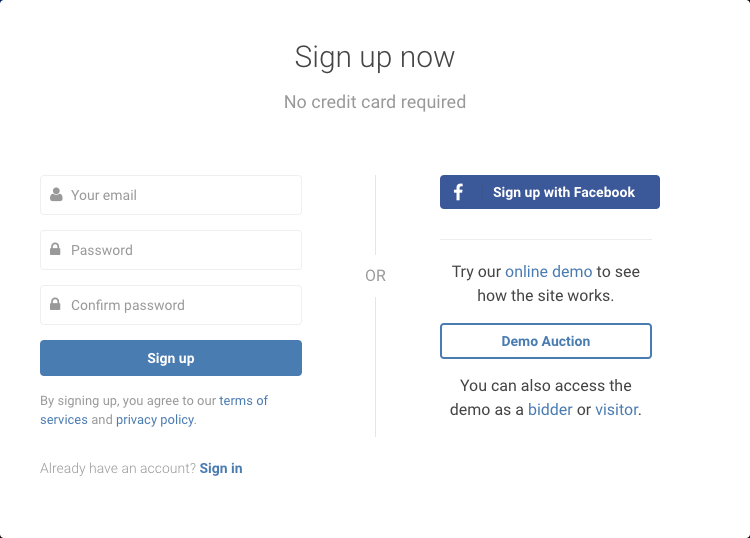Click the lock icon beside Password
Viewport: 750px width, 538px height.
point(55,249)
